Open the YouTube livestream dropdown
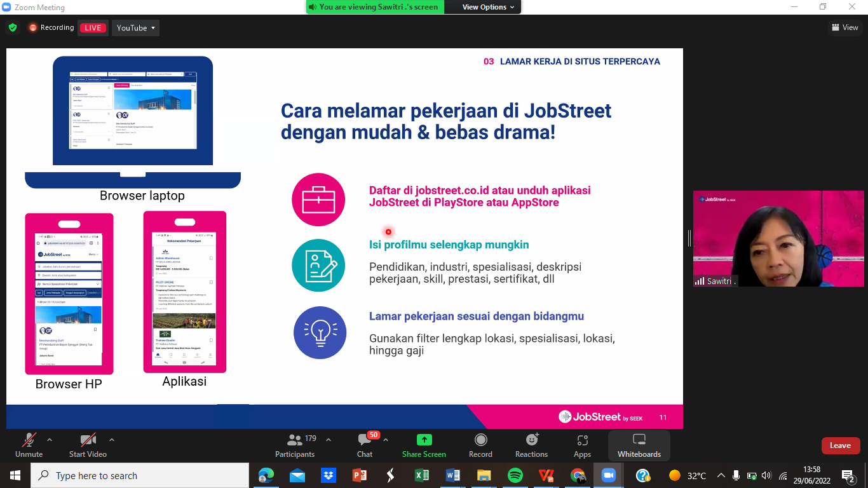The height and width of the screenshot is (488, 868). [x=136, y=28]
